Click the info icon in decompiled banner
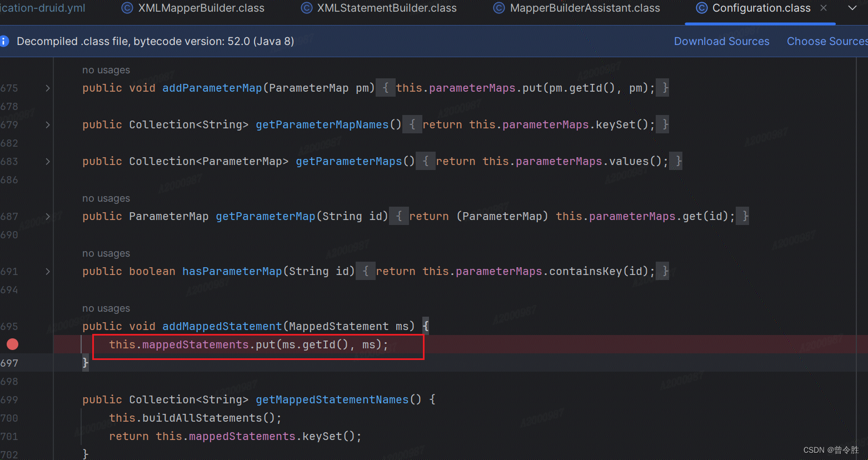Viewport: 868px width, 460px height. point(4,41)
